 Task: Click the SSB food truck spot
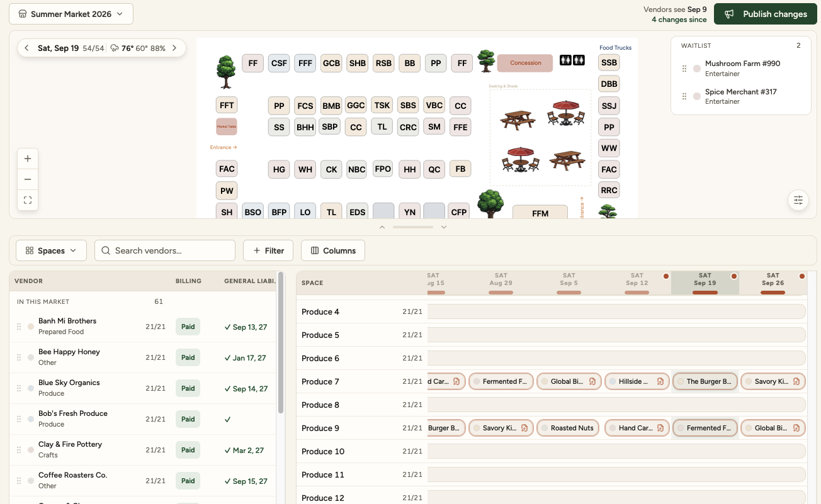[x=609, y=63]
